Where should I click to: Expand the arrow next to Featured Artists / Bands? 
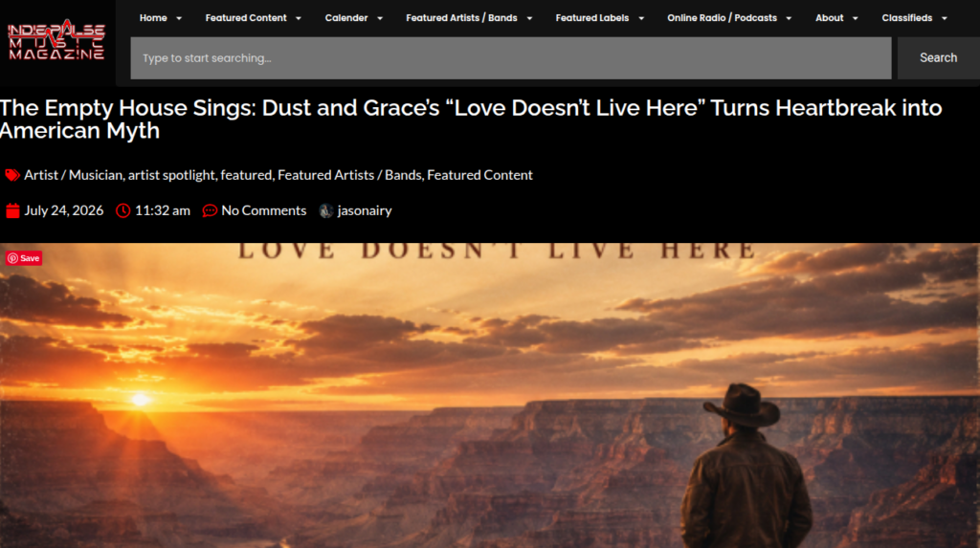[529, 19]
